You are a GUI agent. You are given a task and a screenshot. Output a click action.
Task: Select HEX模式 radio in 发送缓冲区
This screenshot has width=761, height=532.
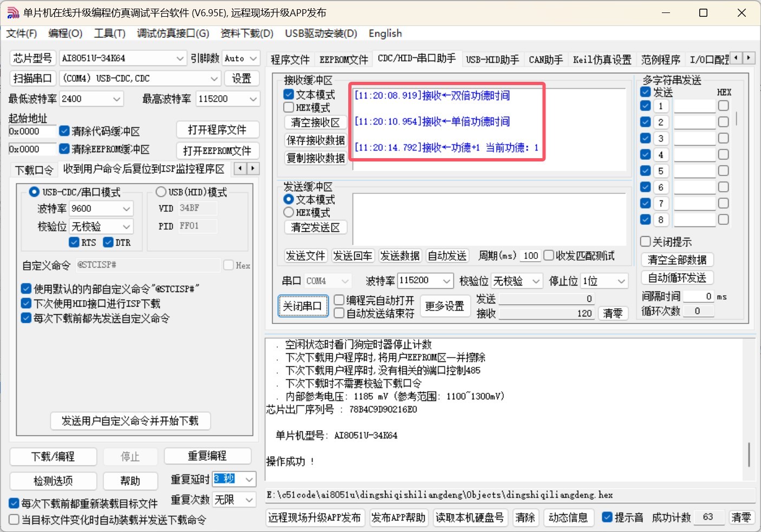pyautogui.click(x=289, y=212)
